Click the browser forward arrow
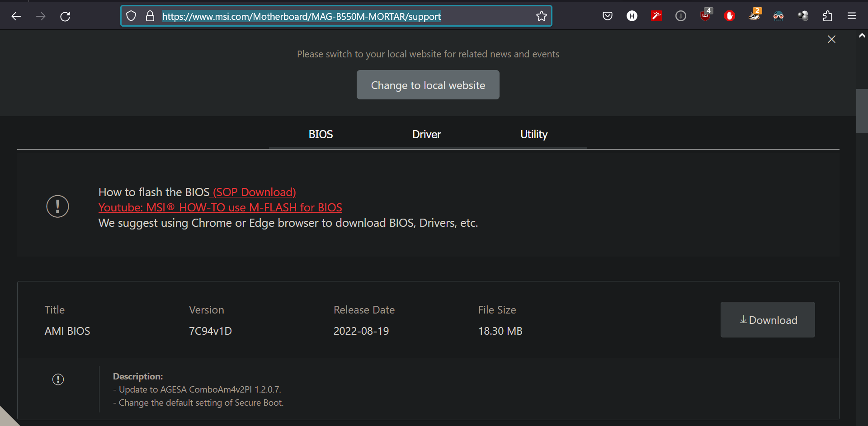The width and height of the screenshot is (868, 426). tap(41, 16)
